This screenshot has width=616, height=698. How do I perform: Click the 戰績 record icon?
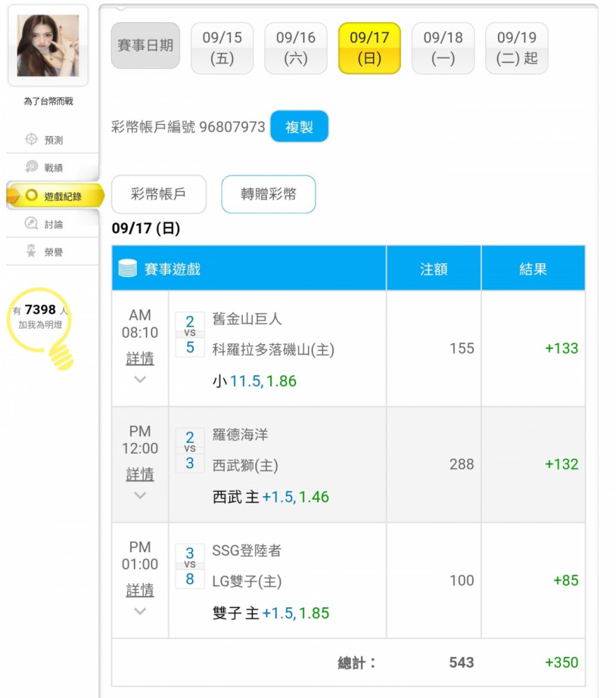point(31,168)
